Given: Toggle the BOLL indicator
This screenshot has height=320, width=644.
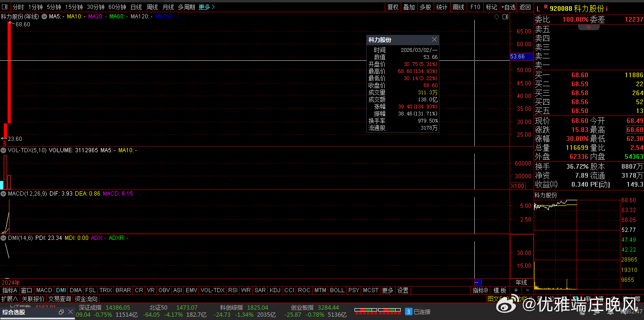Looking at the screenshot, I should point(337,290).
